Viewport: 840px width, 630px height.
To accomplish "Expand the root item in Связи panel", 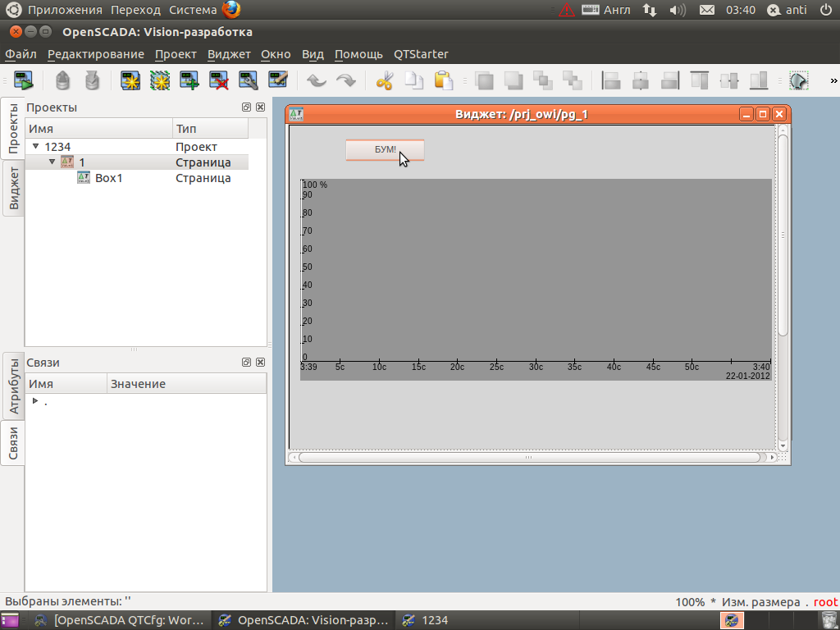I will [34, 401].
